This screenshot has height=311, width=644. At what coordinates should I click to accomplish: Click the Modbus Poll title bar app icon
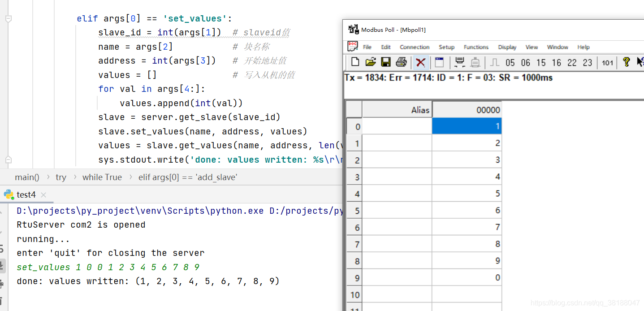tap(354, 30)
